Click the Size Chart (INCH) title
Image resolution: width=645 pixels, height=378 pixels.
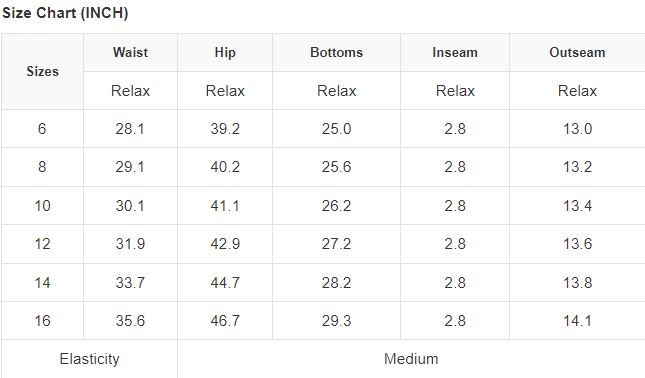tap(65, 13)
